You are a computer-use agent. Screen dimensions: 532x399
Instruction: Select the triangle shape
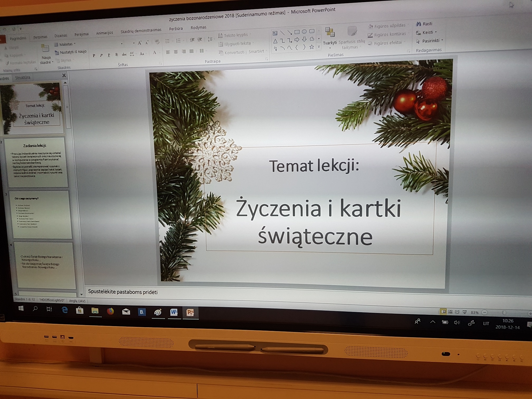click(275, 41)
